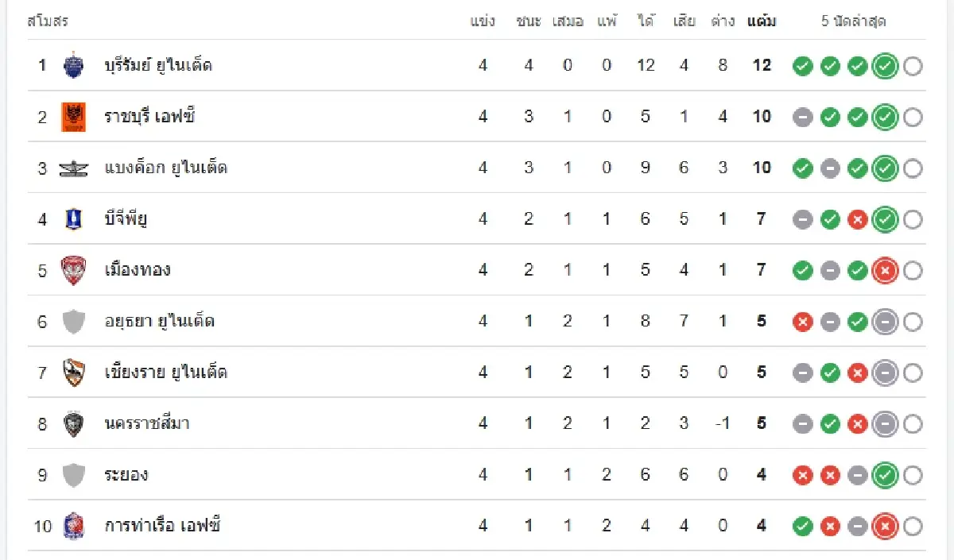The image size is (954, 560).
Task: Click Ayutthaya's highlighted latest draw indicator
Action: pyautogui.click(x=885, y=322)
